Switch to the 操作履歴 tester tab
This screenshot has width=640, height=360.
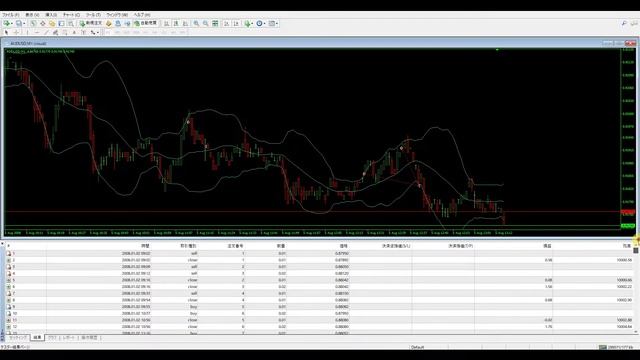click(x=89, y=338)
